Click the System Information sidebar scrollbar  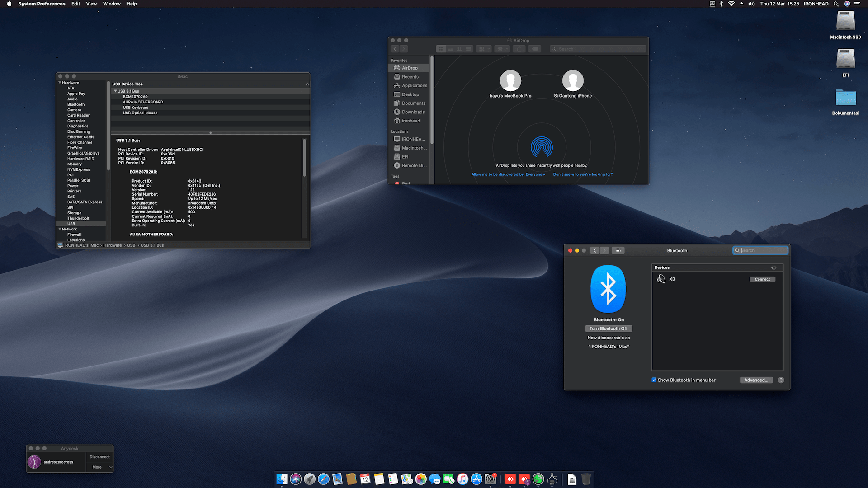(x=108, y=127)
